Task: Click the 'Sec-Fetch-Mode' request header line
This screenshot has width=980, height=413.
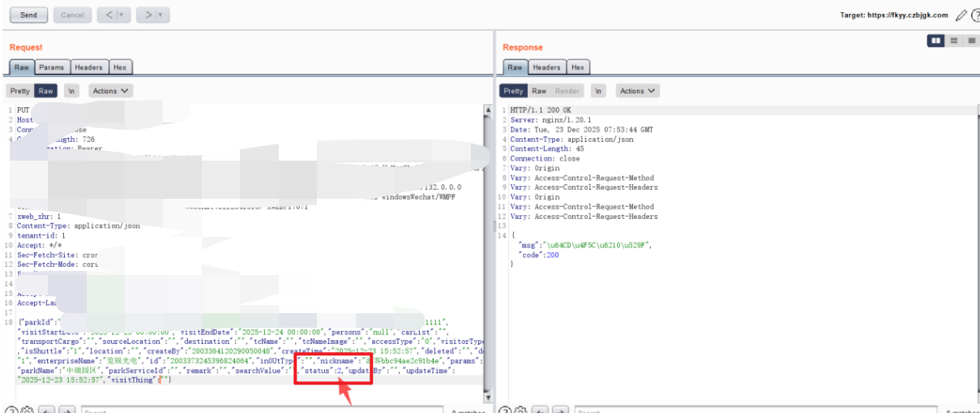Action: [x=57, y=265]
